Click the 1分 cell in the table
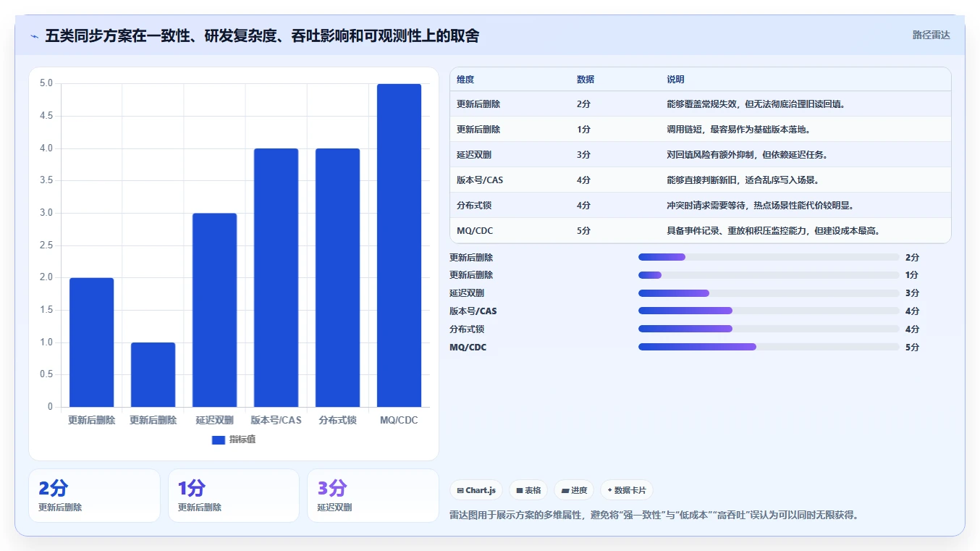This screenshot has height=551, width=980. (x=583, y=130)
